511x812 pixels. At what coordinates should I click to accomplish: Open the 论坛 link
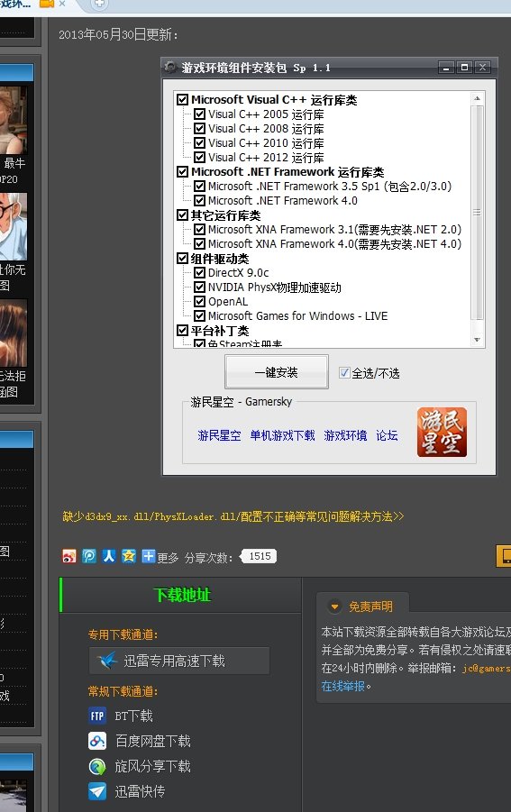point(387,435)
